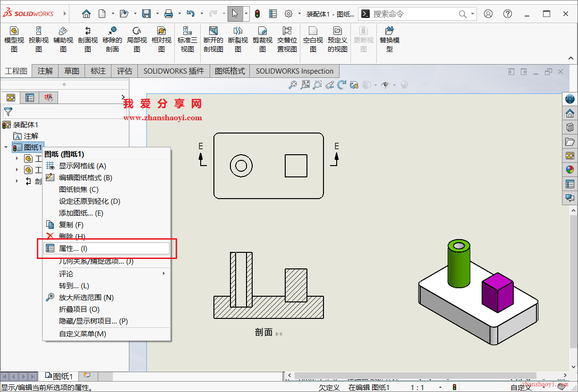Print the drawing
This screenshot has height=392, width=578.
(x=169, y=14)
